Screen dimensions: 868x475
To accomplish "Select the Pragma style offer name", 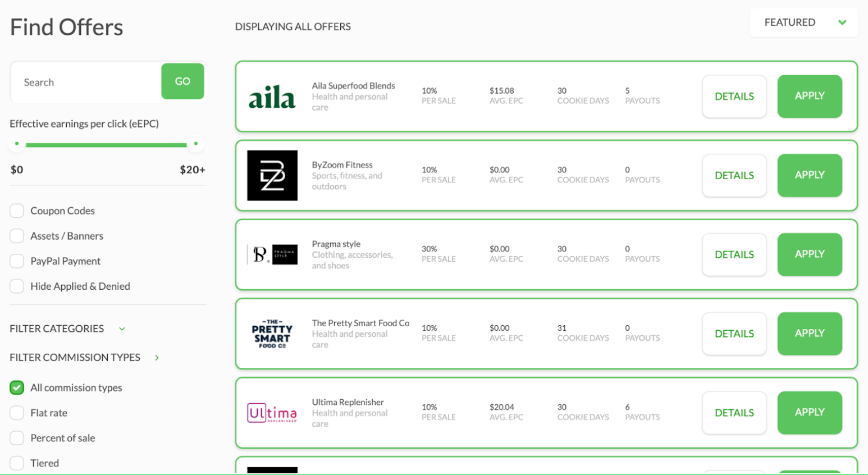I will (336, 244).
